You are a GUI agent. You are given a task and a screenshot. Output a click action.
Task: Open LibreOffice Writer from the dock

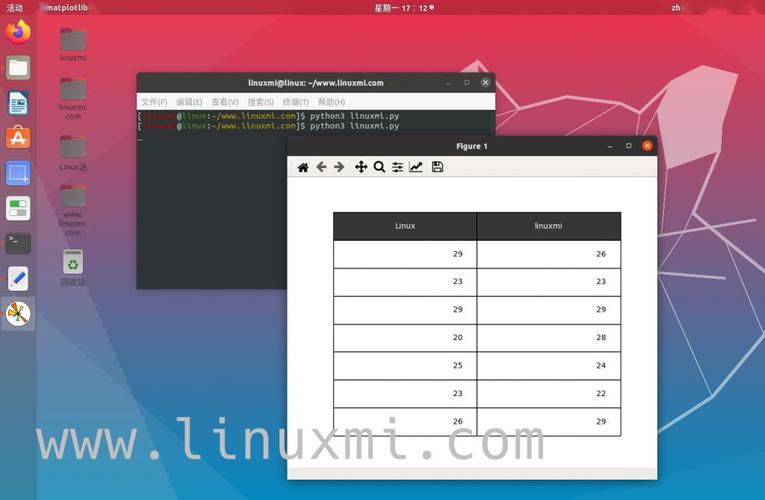(18, 103)
